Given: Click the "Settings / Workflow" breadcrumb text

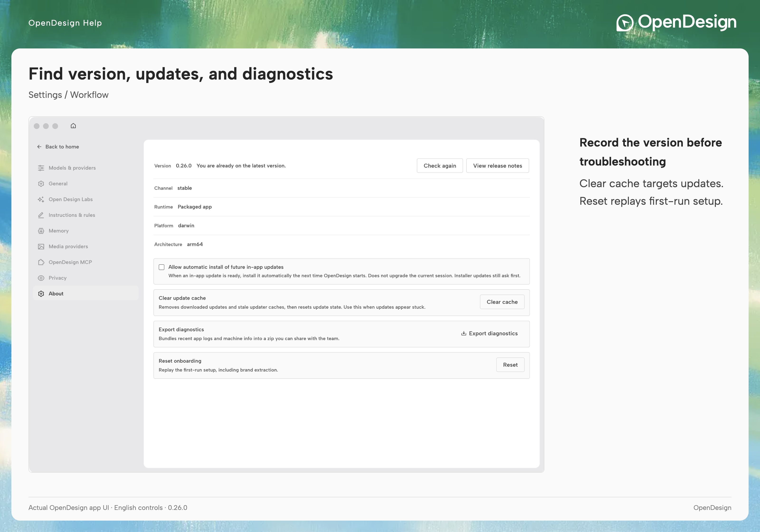Looking at the screenshot, I should click(x=69, y=95).
